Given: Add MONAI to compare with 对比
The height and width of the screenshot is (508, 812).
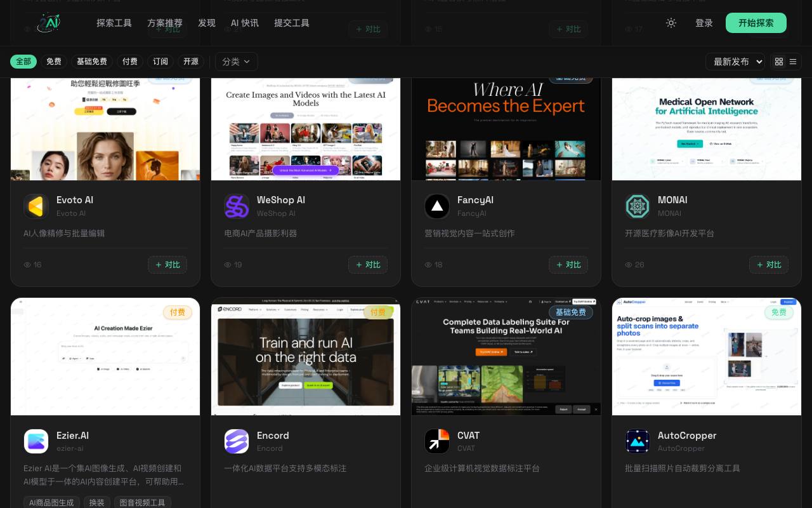Looking at the screenshot, I should pyautogui.click(x=769, y=265).
